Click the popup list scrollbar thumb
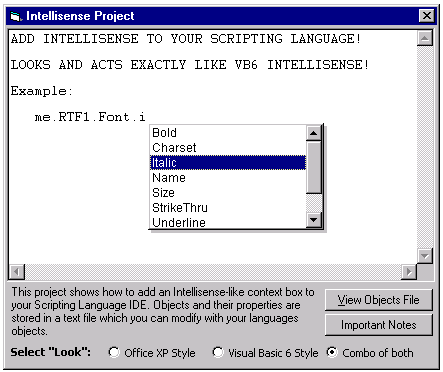This screenshot has width=443, height=372. (313, 167)
